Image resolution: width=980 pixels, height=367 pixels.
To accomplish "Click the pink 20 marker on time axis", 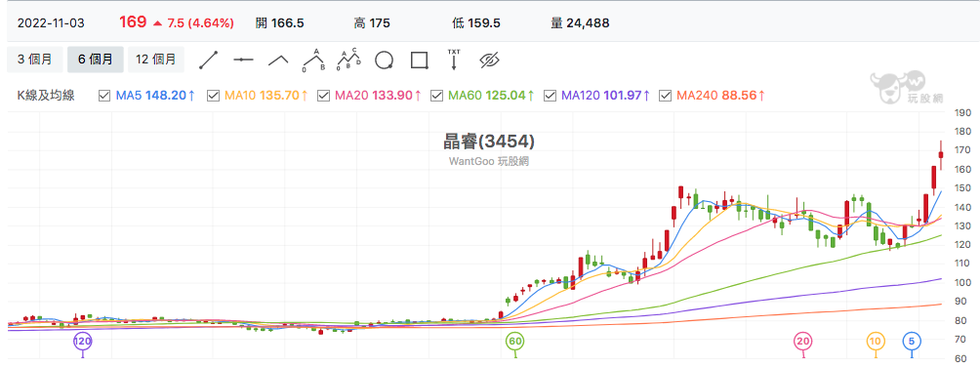I will [803, 342].
